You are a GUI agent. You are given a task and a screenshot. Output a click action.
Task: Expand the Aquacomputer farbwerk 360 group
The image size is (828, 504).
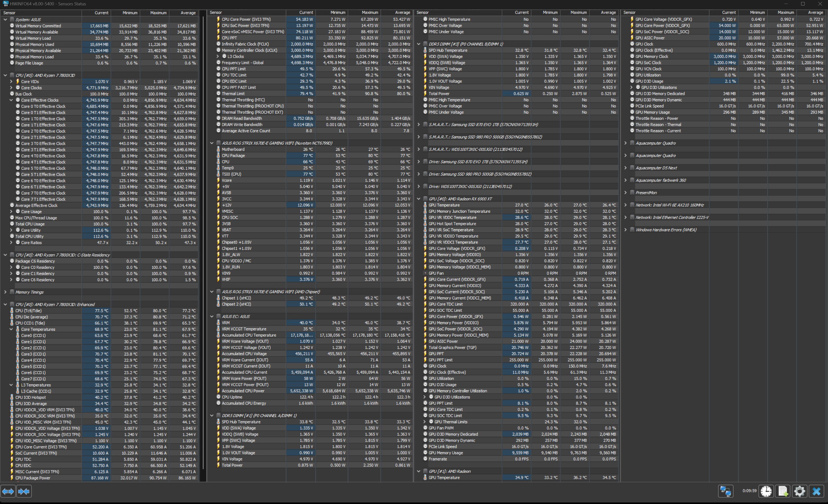(x=626, y=180)
